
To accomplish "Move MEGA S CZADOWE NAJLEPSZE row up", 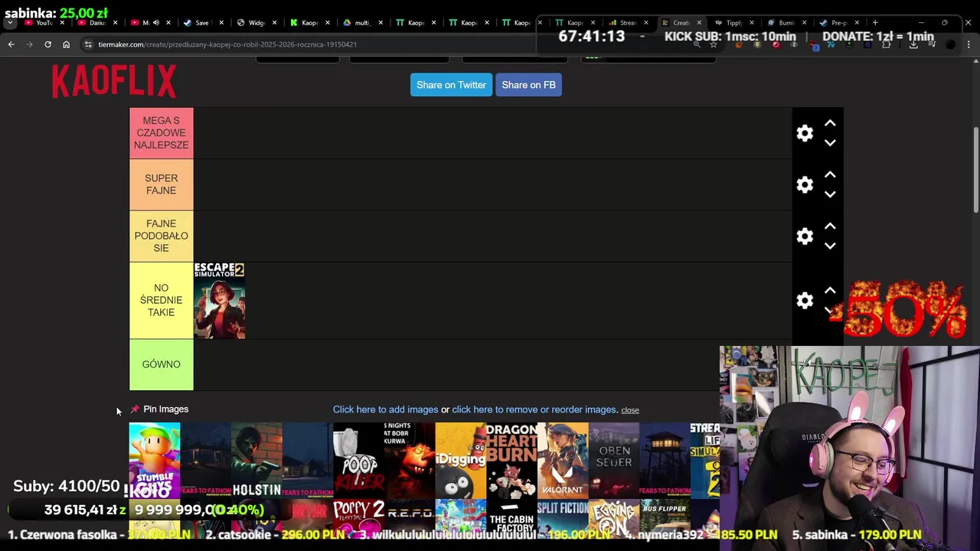I will (x=830, y=123).
